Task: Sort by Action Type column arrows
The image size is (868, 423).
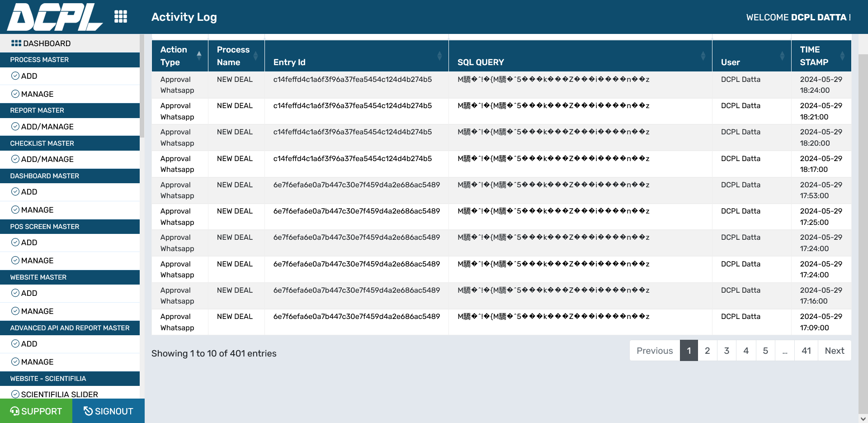Action: (199, 56)
